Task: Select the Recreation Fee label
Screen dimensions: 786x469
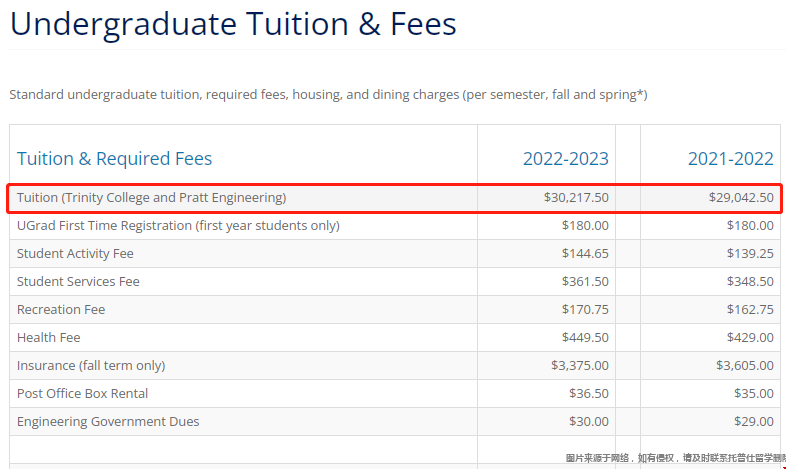Action: 61,309
